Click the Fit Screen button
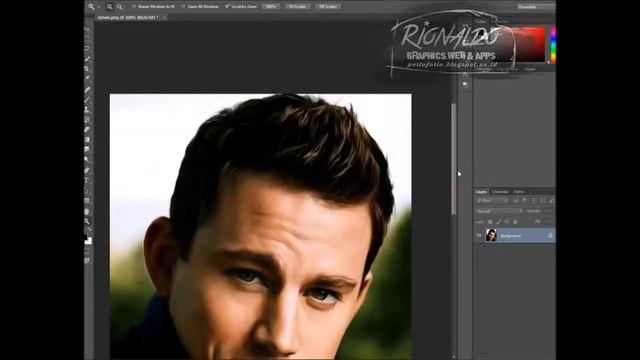 pos(298,7)
